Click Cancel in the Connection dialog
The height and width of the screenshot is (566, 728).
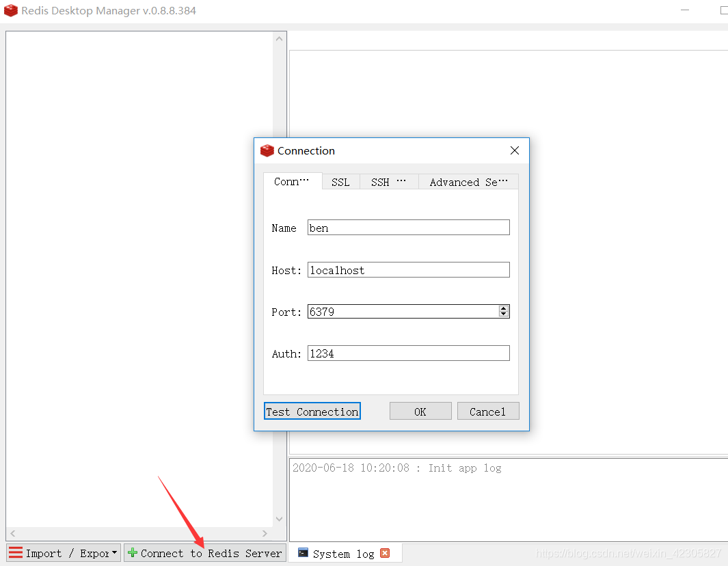pos(488,412)
